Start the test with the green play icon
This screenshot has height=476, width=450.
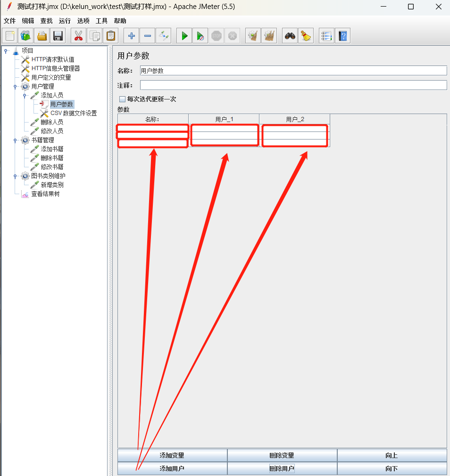184,36
